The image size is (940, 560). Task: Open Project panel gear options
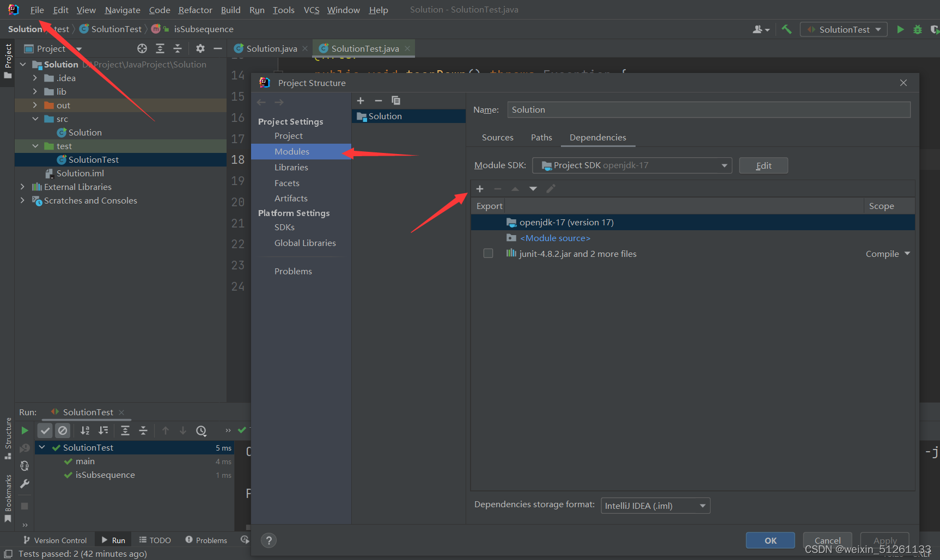pyautogui.click(x=200, y=48)
